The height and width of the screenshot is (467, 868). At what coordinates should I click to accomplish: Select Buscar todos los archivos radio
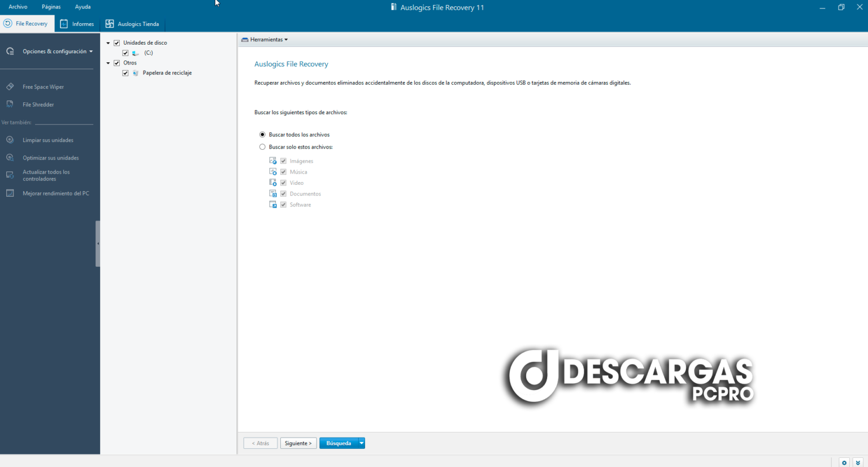coord(262,135)
